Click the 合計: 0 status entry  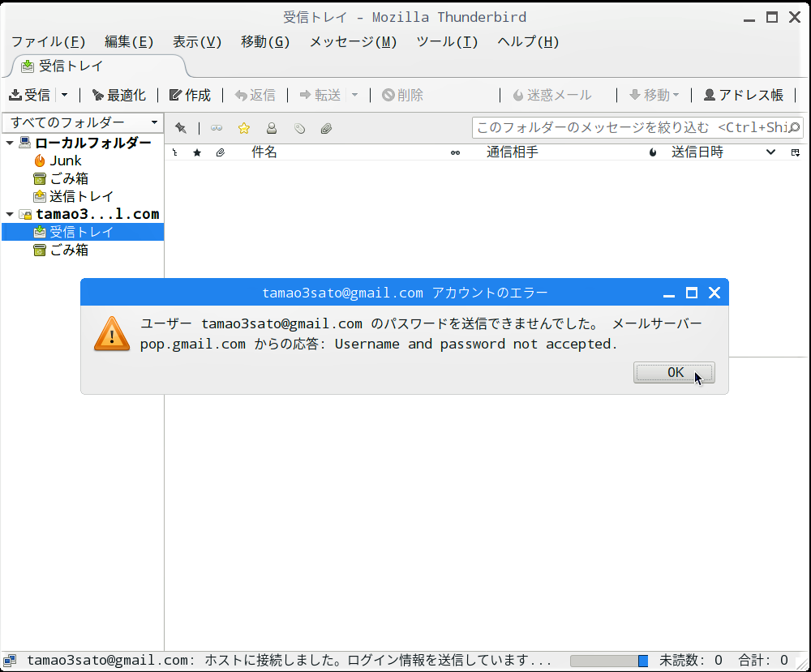(763, 660)
